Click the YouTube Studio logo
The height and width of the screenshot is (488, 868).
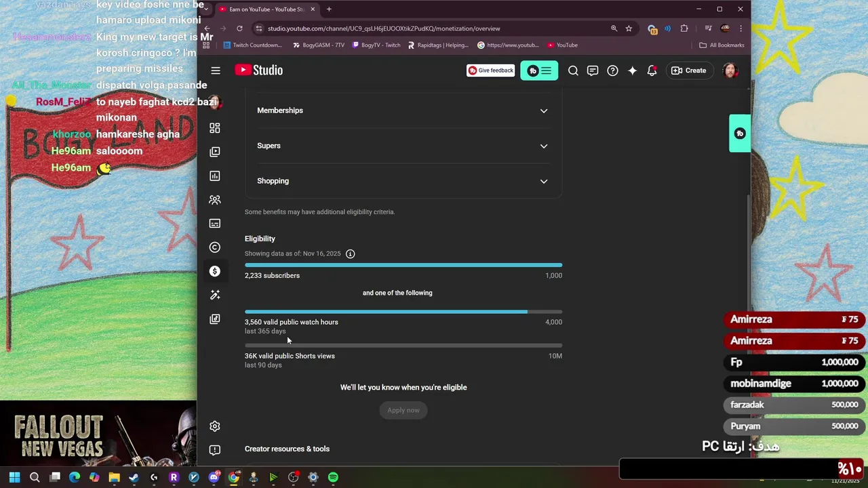point(258,70)
